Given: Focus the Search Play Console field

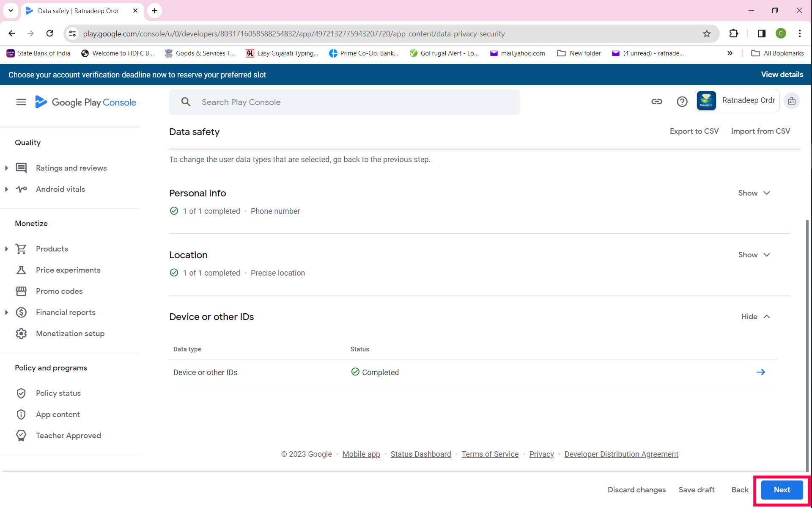Looking at the screenshot, I should click(x=355, y=102).
